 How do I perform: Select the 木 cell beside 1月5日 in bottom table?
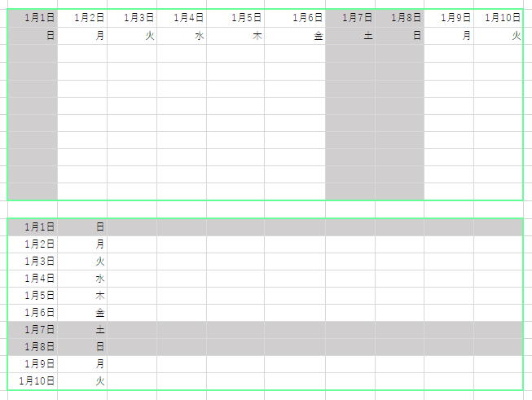[x=82, y=296]
